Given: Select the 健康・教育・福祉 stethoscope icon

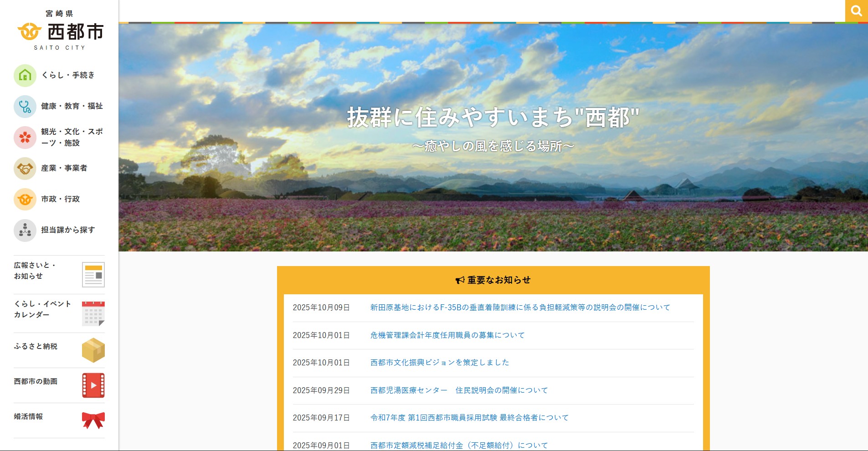Looking at the screenshot, I should 25,106.
